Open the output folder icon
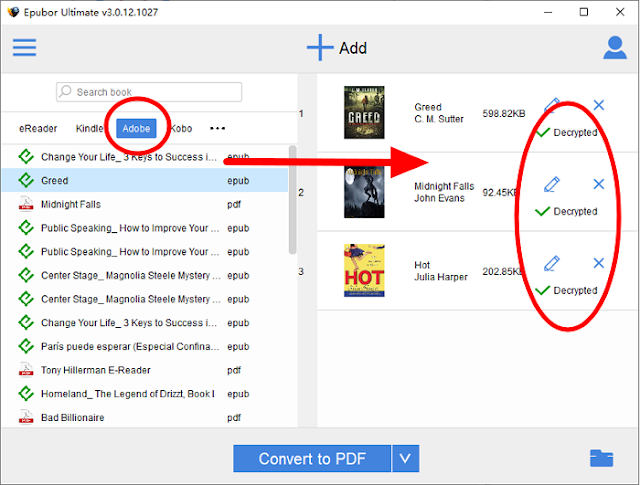The image size is (640, 485). 601,458
